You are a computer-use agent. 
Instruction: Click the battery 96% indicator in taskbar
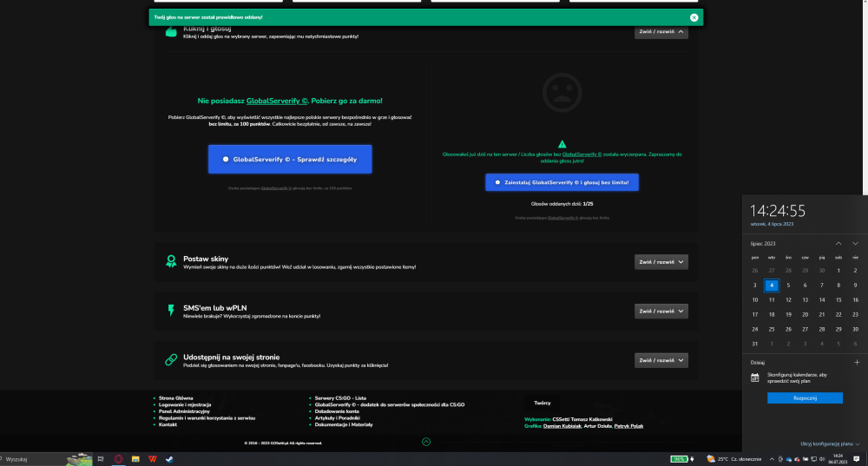point(681,459)
